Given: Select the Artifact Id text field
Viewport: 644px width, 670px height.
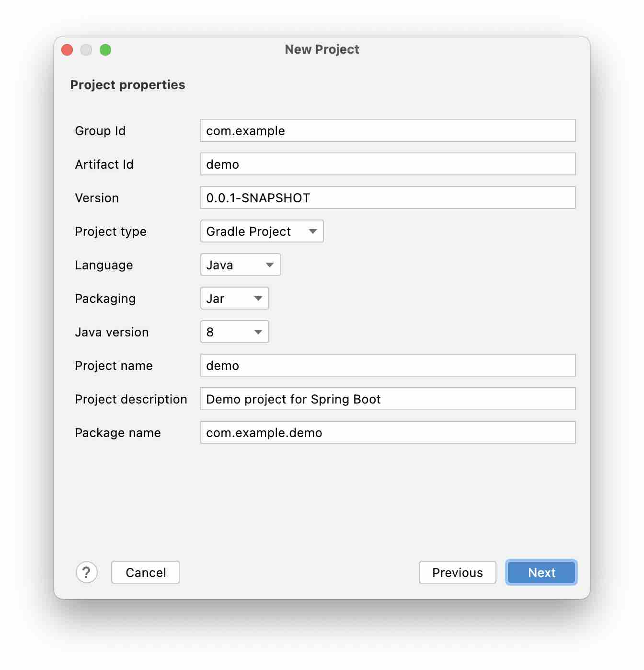Looking at the screenshot, I should pyautogui.click(x=388, y=164).
